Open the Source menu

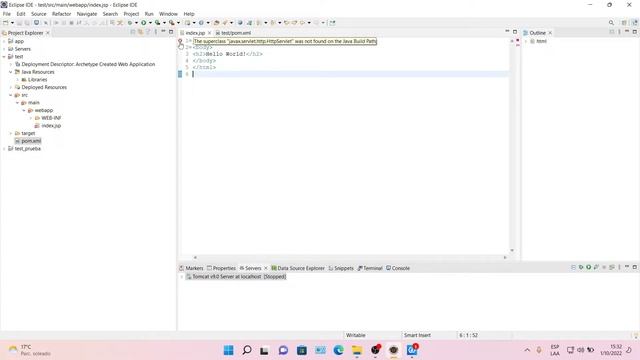pos(39,14)
